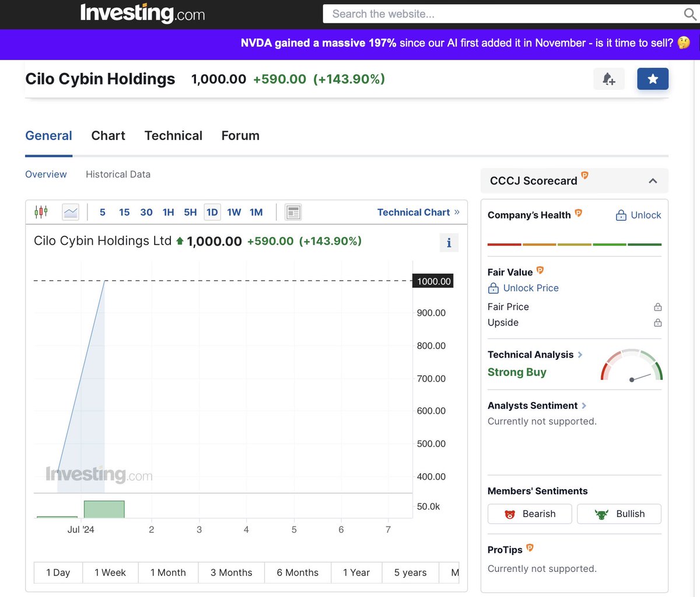Click the Company's Health color bar
The width and height of the screenshot is (700, 597).
(575, 245)
